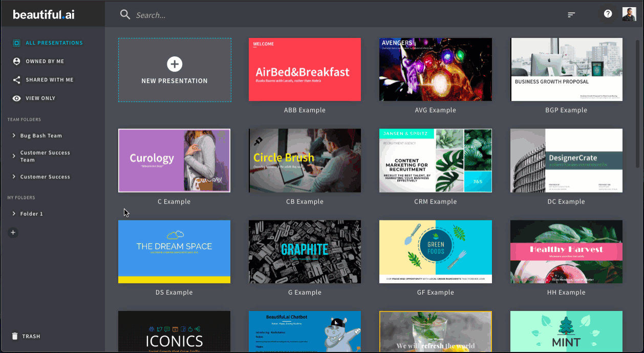Open the Mint presentation thumbnail
Screen dimensions: 644x353
click(x=566, y=331)
